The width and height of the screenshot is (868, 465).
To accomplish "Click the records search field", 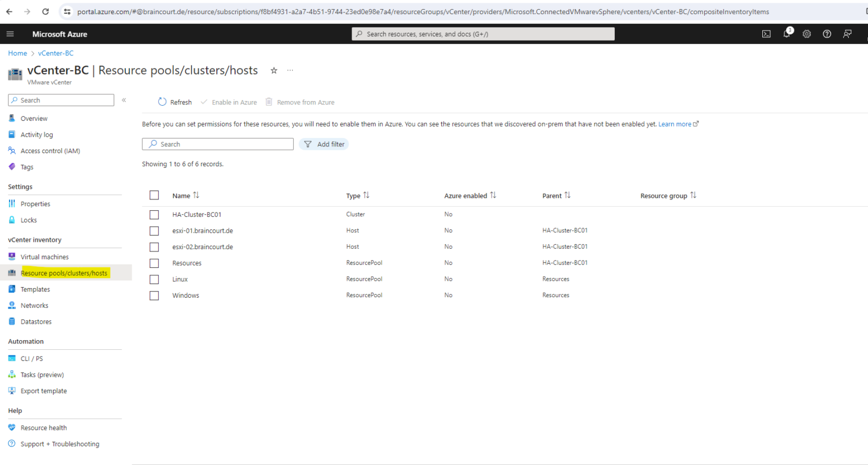I will 218,144.
